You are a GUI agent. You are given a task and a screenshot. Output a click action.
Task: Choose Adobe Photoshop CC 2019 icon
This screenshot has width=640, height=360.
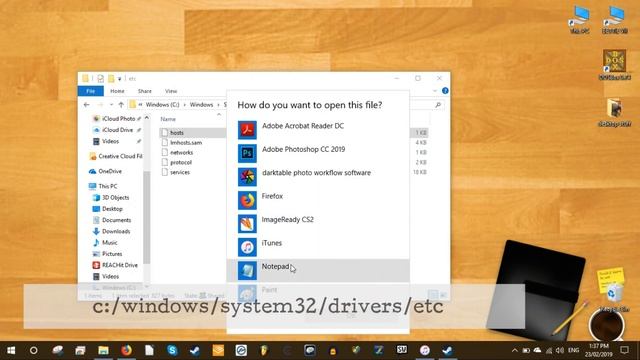point(247,153)
